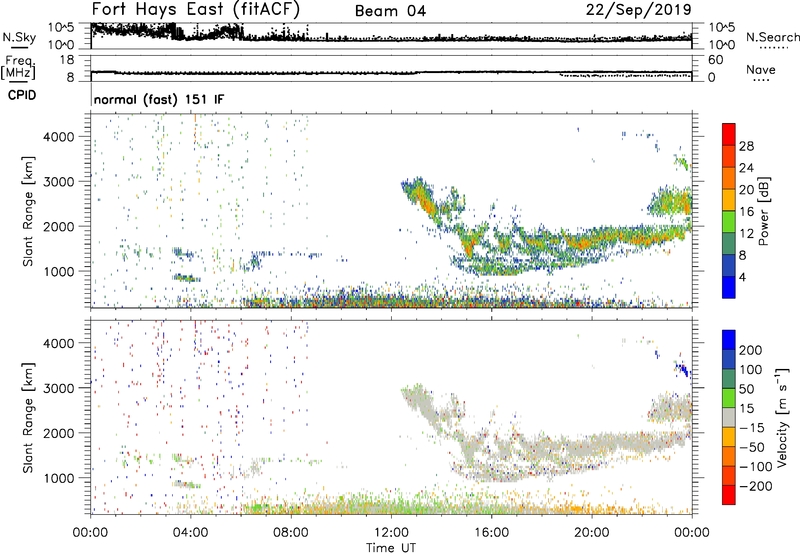Click the 'Time UT' axis label
This screenshot has height=554, width=800.
tap(391, 547)
